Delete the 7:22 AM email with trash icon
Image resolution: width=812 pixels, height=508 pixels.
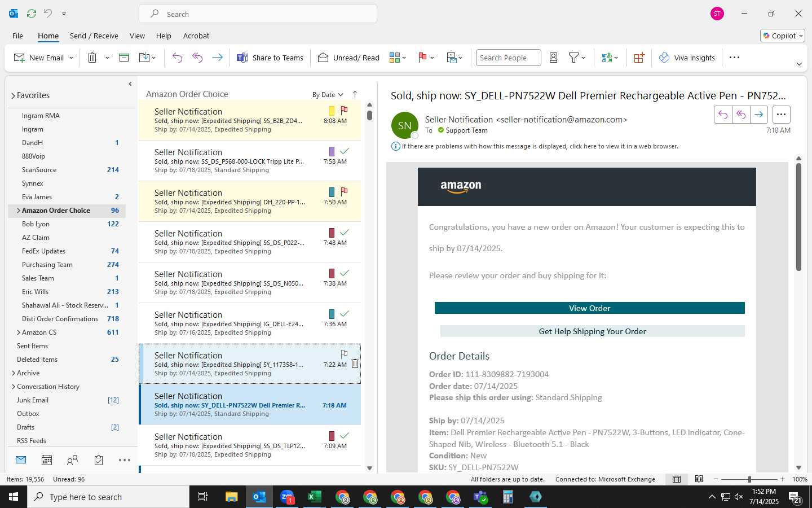click(x=355, y=364)
